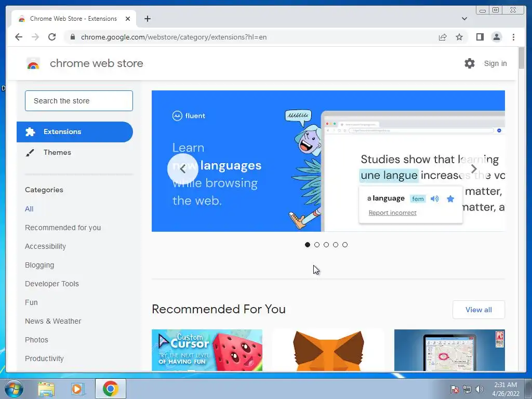
Task: Open a new browser tab
Action: (x=147, y=19)
